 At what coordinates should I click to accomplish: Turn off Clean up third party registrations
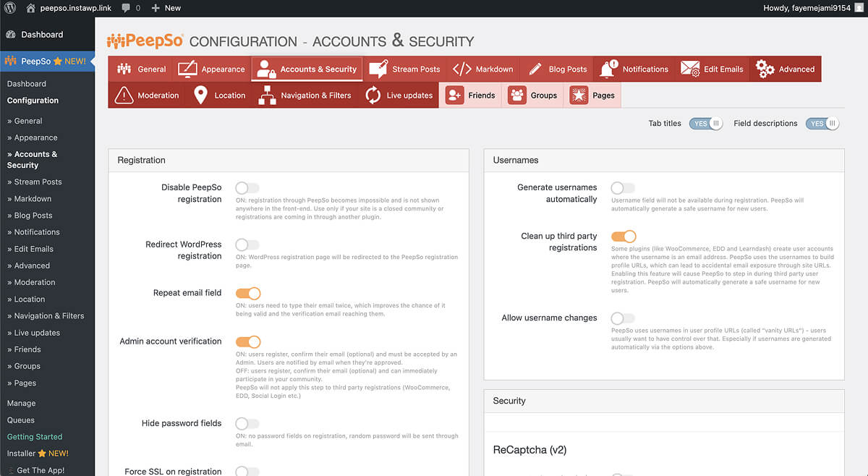pyautogui.click(x=624, y=237)
